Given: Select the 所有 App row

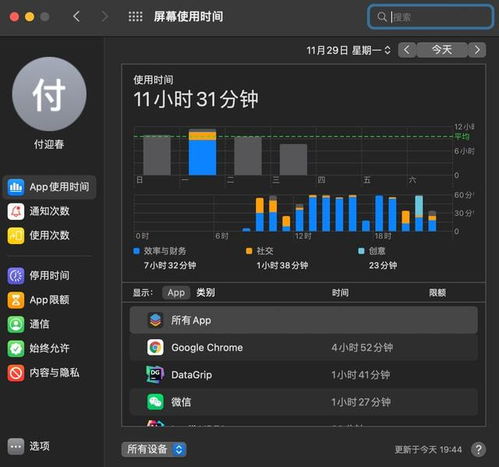Looking at the screenshot, I should click(x=303, y=320).
